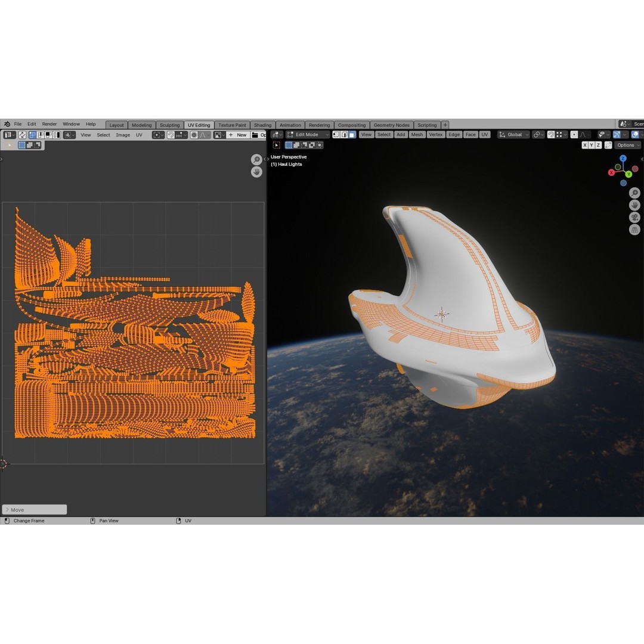Open the File menu
The width and height of the screenshot is (644, 644).
pos(18,124)
